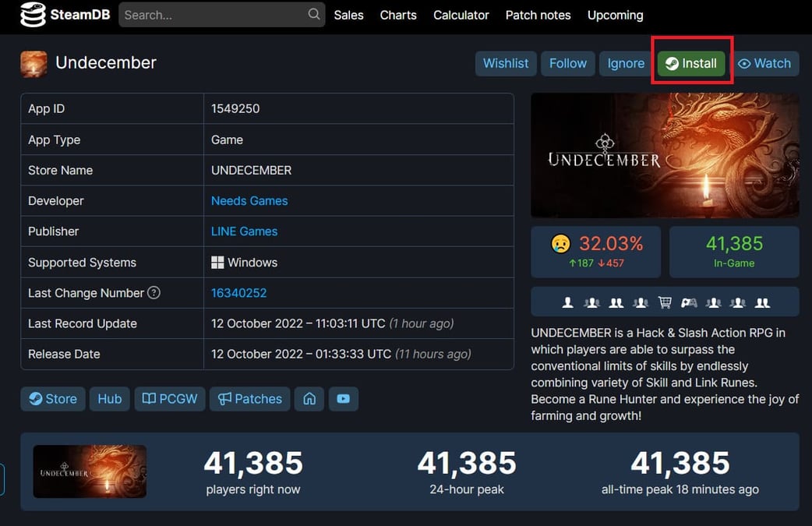The width and height of the screenshot is (812, 526).
Task: Ignore this game
Action: point(626,64)
